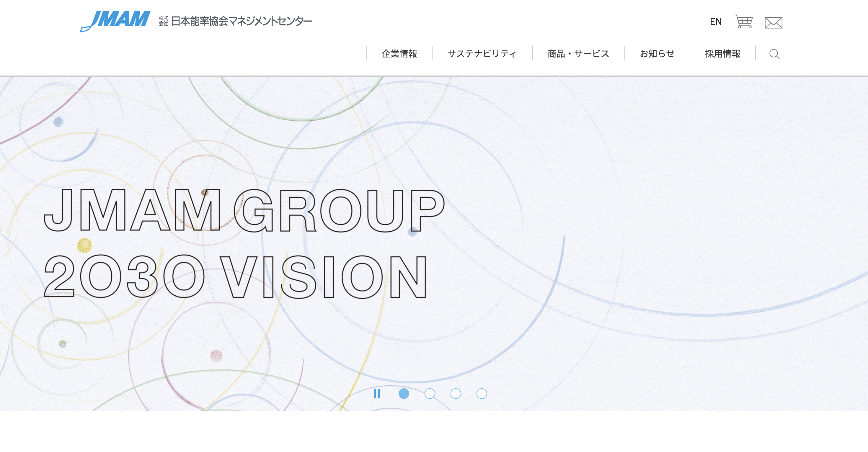Switch site language to EN

[x=716, y=22]
